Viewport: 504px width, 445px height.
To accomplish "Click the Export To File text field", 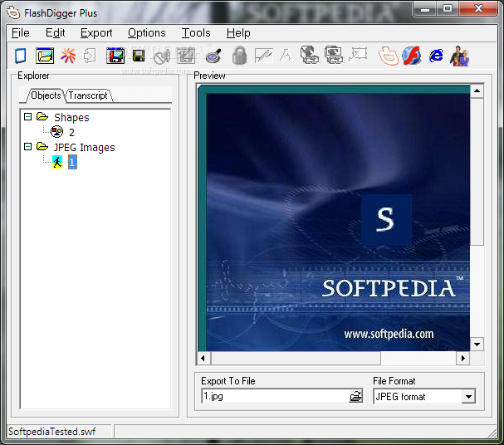I will pyautogui.click(x=276, y=396).
